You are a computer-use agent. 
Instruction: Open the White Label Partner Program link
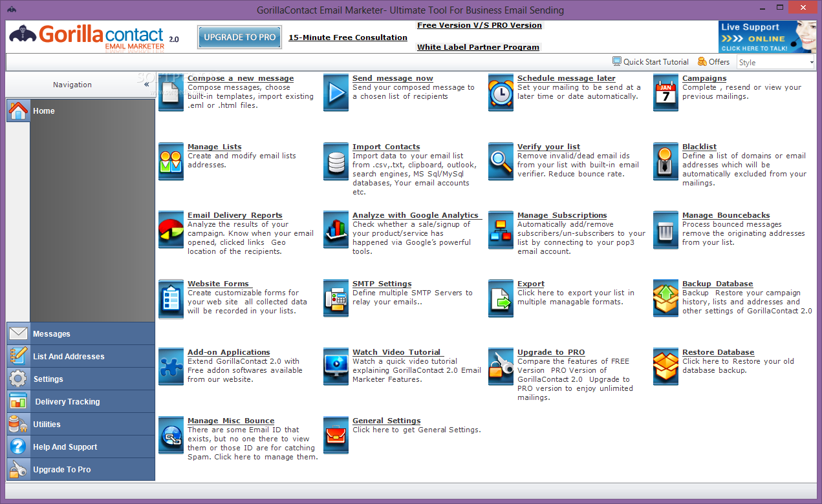tap(478, 47)
